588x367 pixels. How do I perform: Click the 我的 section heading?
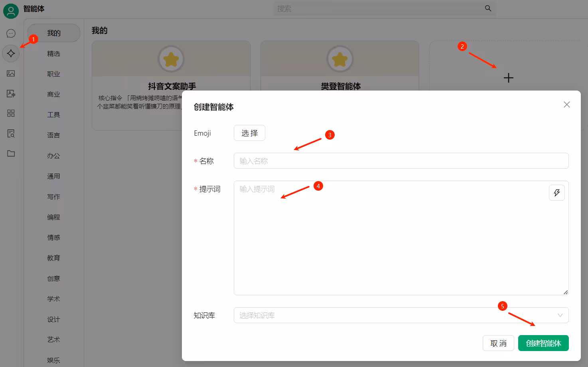point(99,31)
